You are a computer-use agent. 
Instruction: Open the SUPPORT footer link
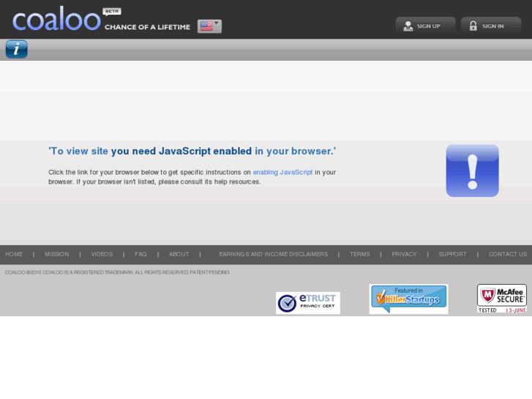[452, 254]
